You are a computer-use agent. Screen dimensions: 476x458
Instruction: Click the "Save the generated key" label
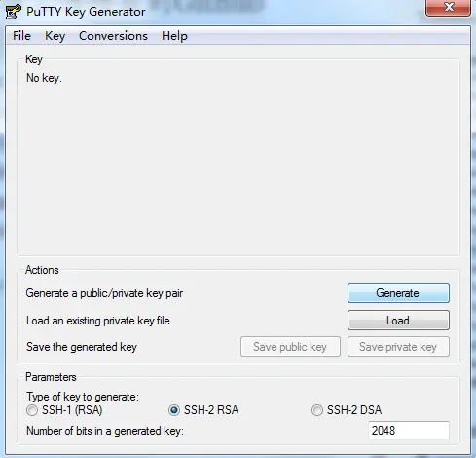click(x=82, y=347)
